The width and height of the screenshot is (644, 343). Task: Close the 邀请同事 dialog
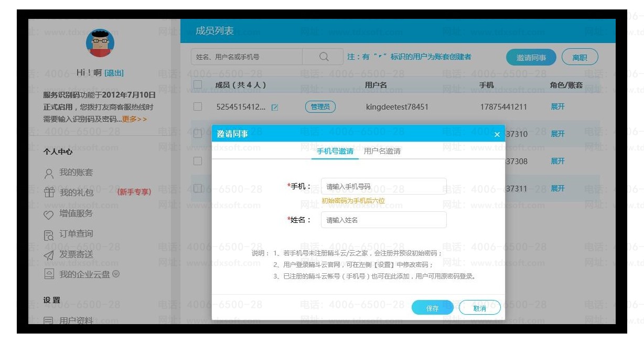497,135
